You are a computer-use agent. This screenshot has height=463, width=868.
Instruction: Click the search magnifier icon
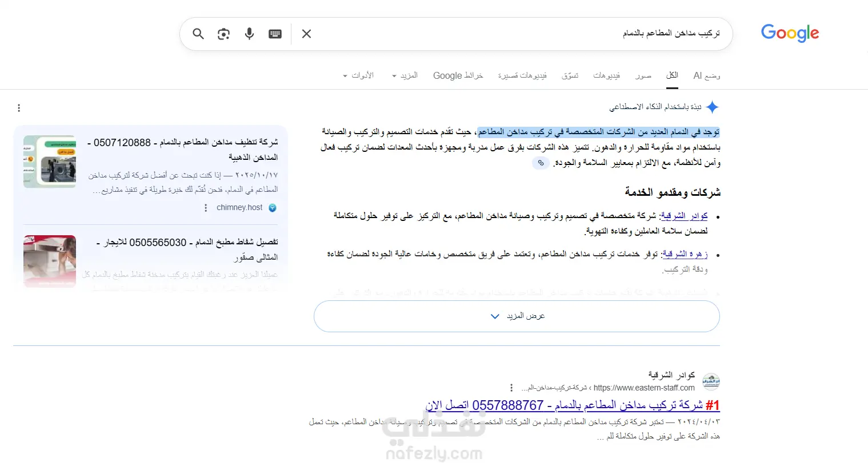198,34
